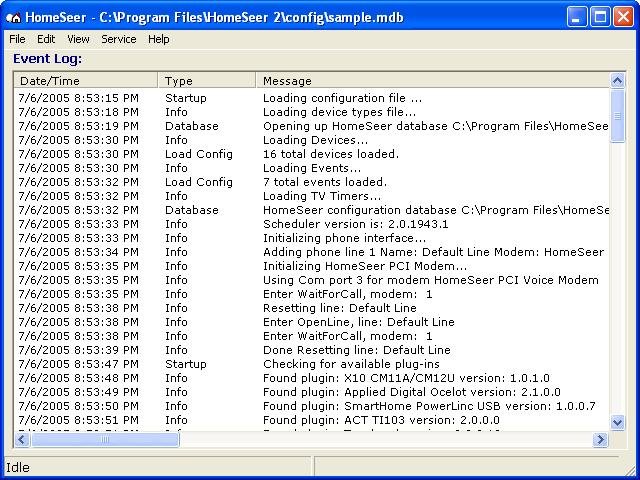Click the 8:53:47 PM timestamp cell

point(78,364)
